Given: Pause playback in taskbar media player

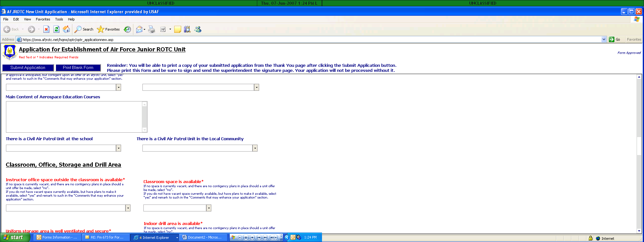Looking at the screenshot, I should coord(246,238).
